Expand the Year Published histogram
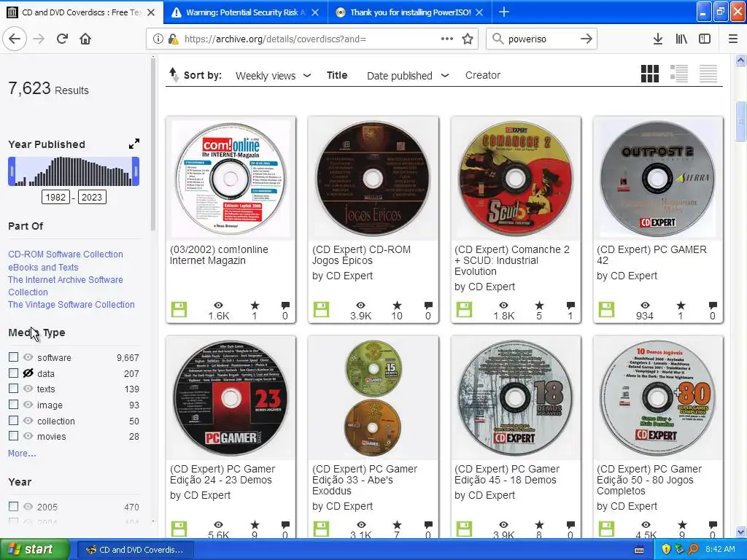 [x=134, y=144]
